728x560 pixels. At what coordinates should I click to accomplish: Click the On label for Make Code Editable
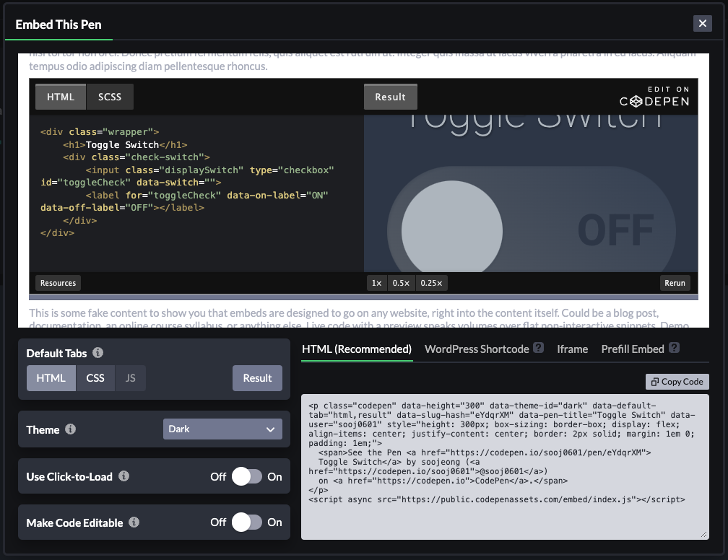[274, 522]
